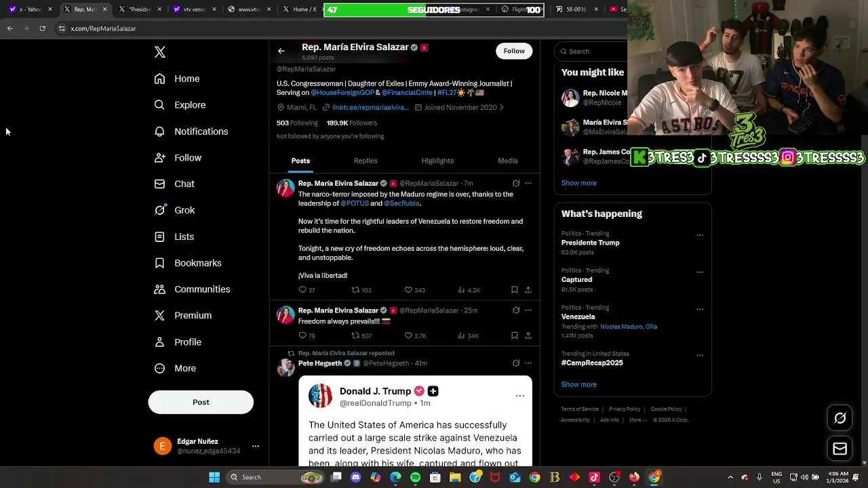Reply to the narco-terror post
This screenshot has width=868, height=488.
[x=307, y=290]
